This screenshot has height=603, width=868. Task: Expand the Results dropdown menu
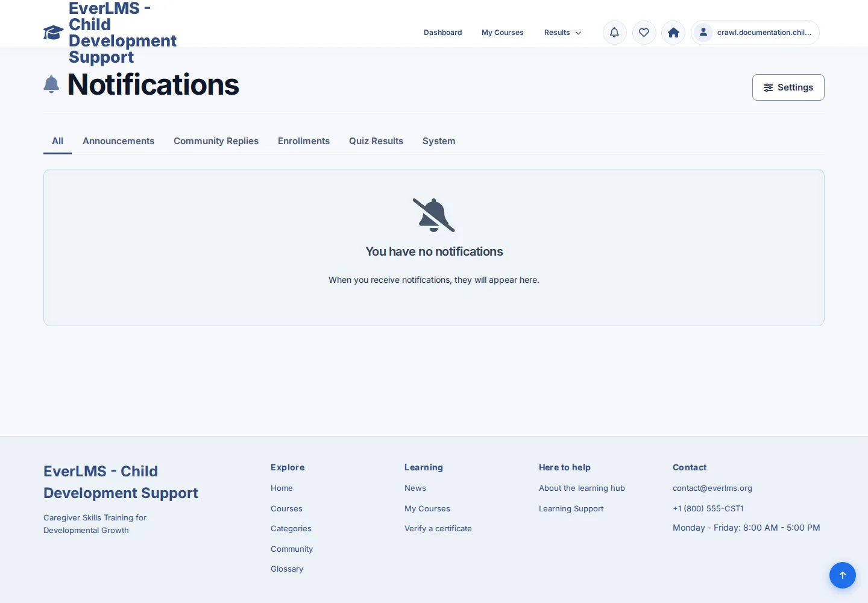pyautogui.click(x=562, y=33)
